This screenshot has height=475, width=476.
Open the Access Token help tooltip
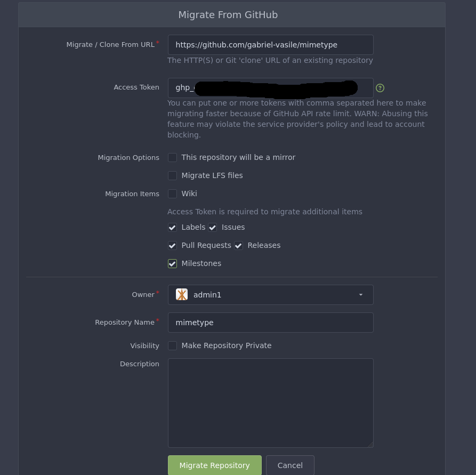(380, 88)
